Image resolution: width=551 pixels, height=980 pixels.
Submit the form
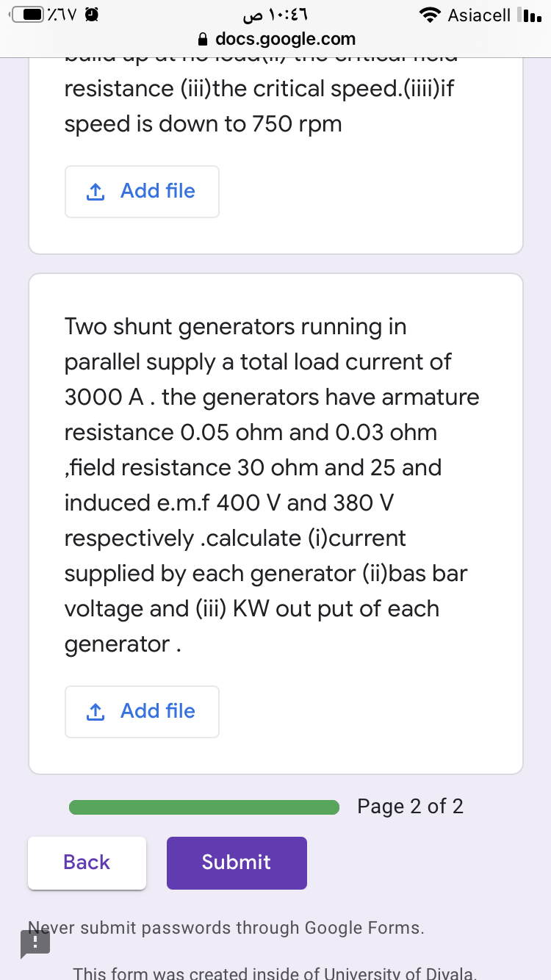(x=237, y=862)
